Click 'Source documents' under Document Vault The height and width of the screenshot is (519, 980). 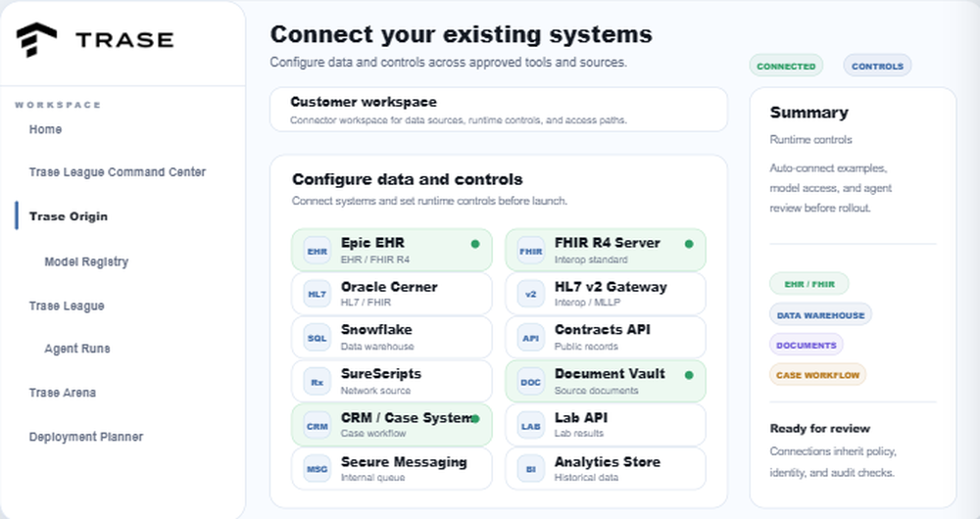(x=596, y=391)
